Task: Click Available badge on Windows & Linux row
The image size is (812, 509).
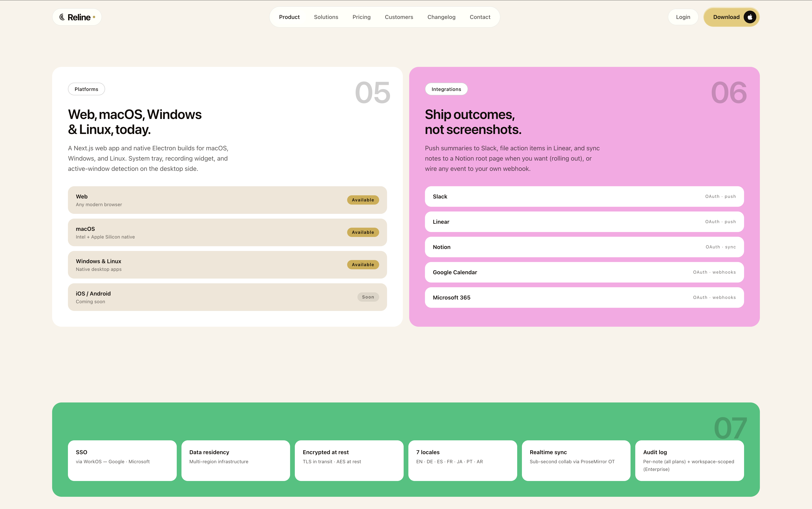Action: (363, 265)
